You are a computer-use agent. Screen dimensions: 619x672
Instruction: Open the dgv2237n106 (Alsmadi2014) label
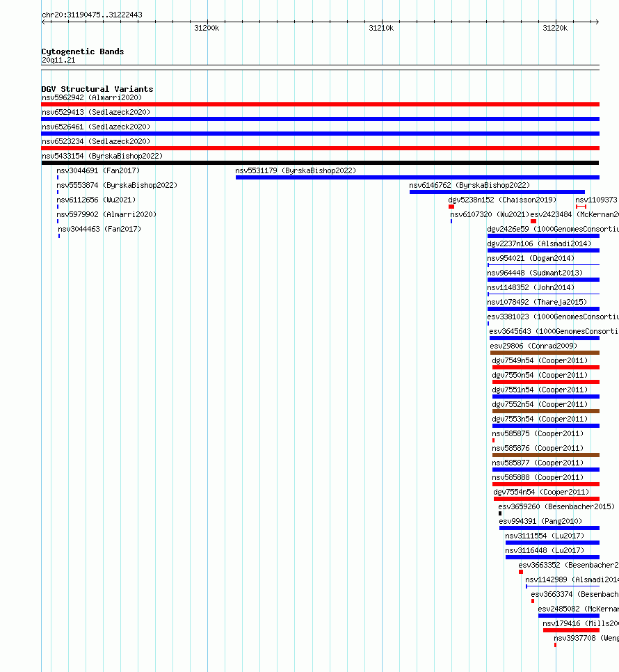539,243
